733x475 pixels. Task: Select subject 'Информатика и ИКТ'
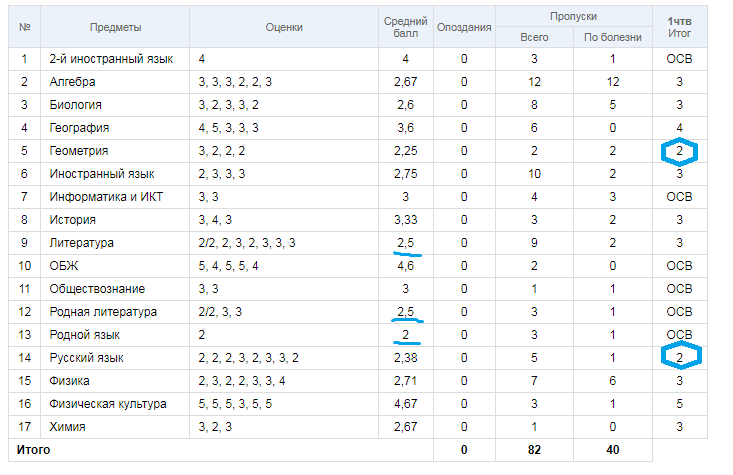pyautogui.click(x=106, y=197)
